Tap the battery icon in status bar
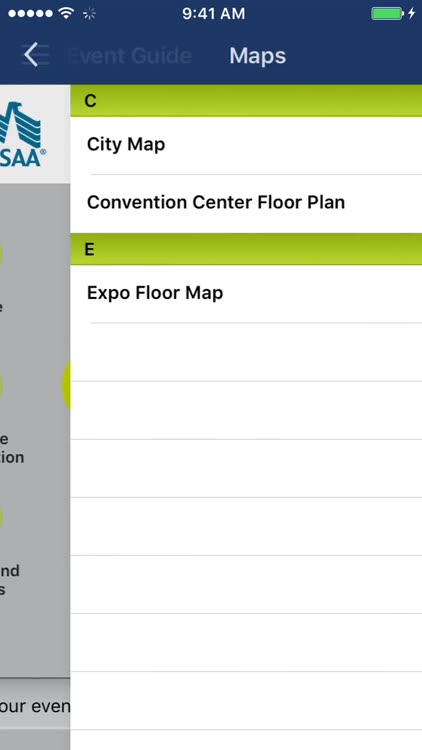This screenshot has width=422, height=750. pos(387,13)
